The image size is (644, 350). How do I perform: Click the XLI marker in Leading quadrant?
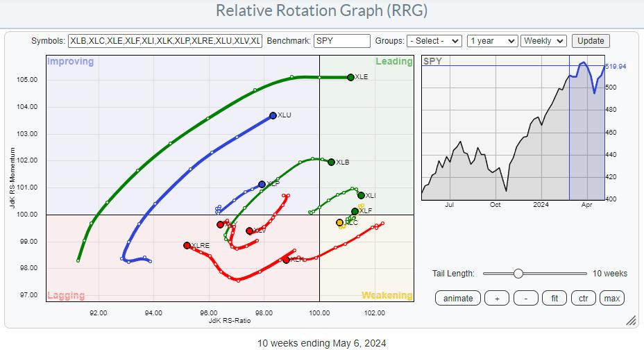click(x=361, y=195)
